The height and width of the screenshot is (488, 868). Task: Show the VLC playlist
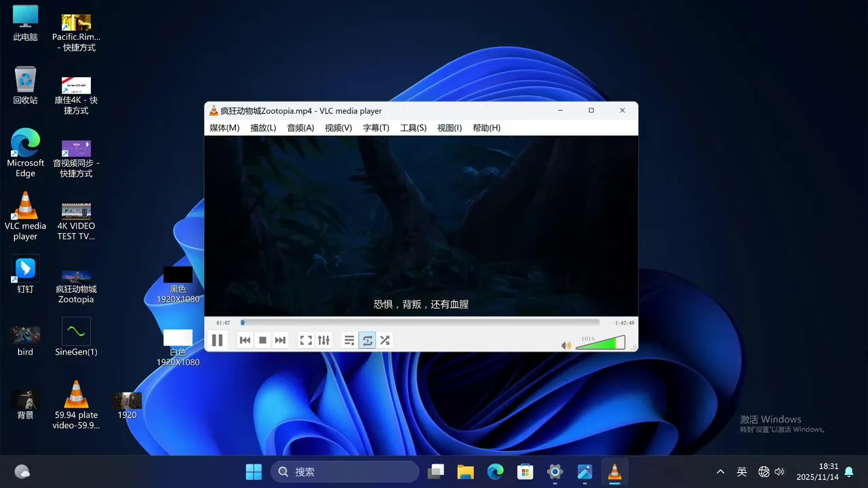pos(349,340)
